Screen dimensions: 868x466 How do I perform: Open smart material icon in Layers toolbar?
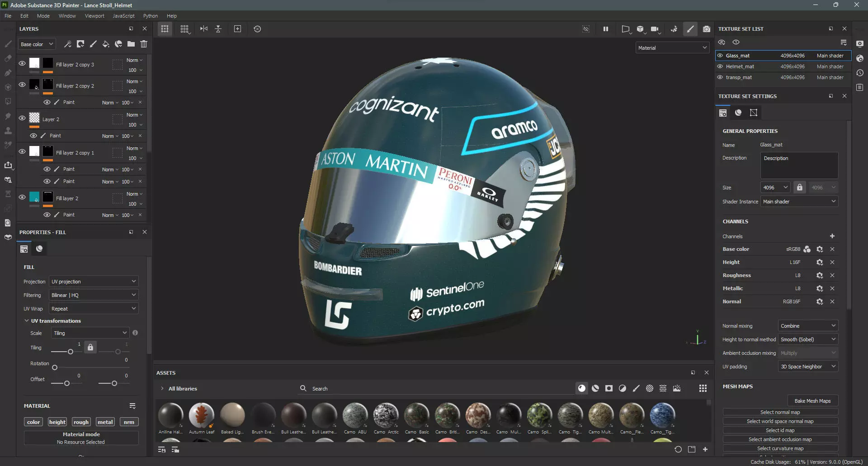[x=118, y=44]
